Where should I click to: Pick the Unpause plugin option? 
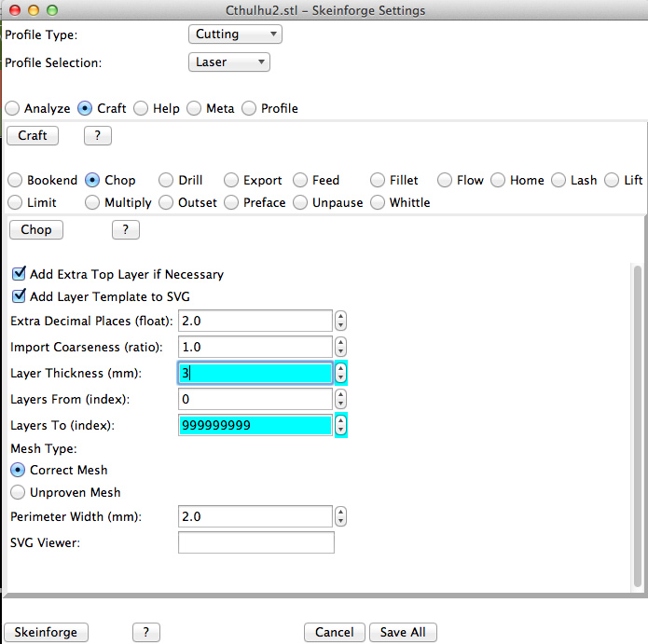[x=300, y=203]
